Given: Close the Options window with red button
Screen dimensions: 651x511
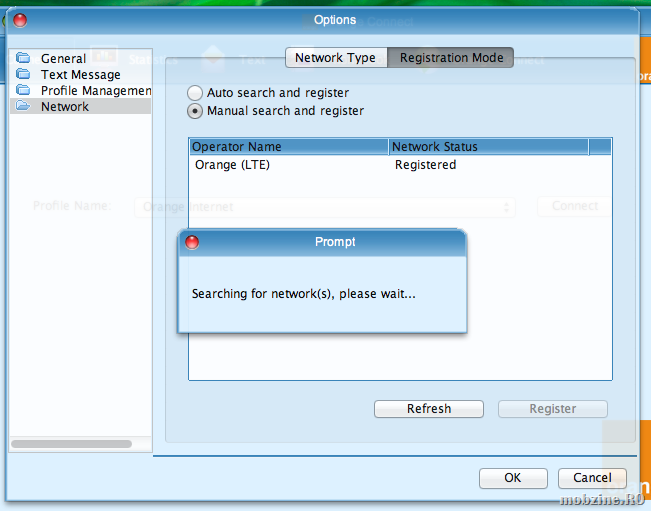Looking at the screenshot, I should click(20, 20).
